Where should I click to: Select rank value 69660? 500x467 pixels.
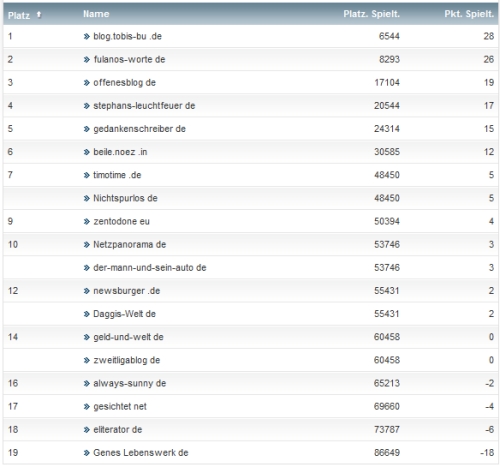387,406
